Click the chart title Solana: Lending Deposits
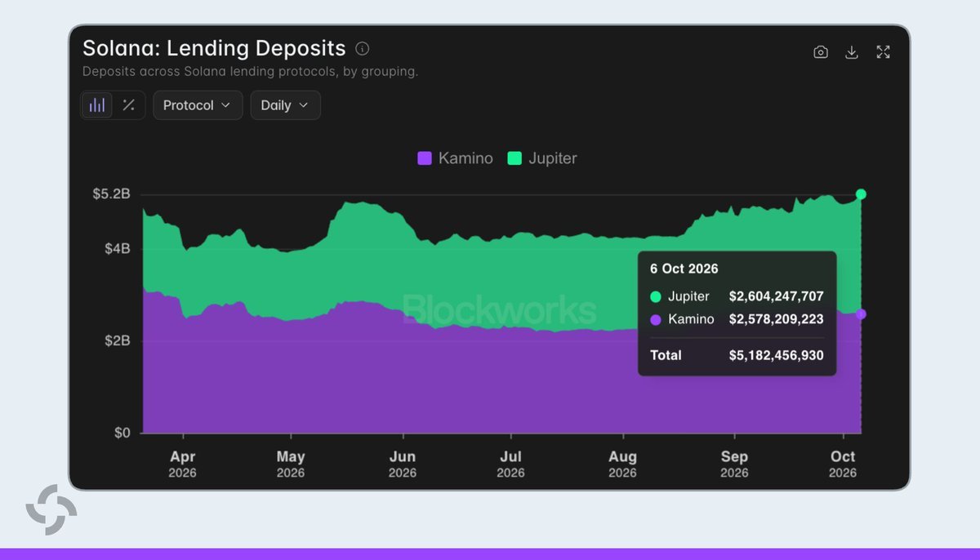 coord(214,48)
